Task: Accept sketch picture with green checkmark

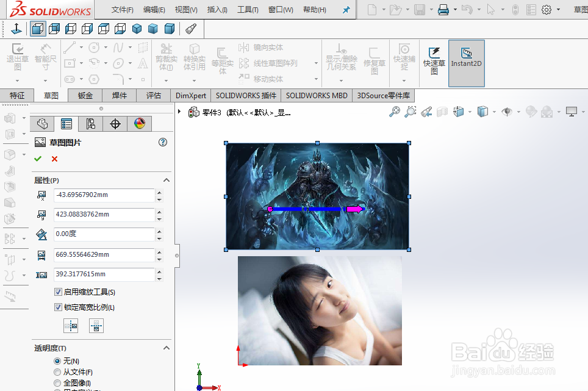Action: [37, 159]
